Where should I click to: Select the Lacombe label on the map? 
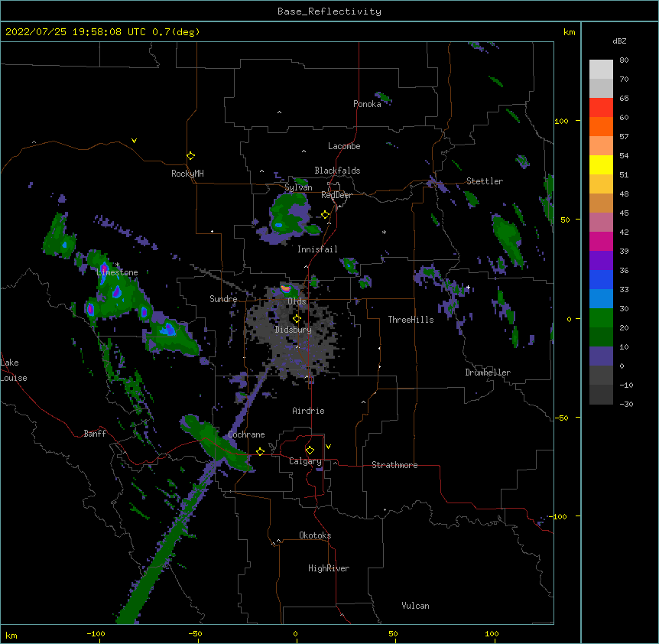tap(344, 146)
